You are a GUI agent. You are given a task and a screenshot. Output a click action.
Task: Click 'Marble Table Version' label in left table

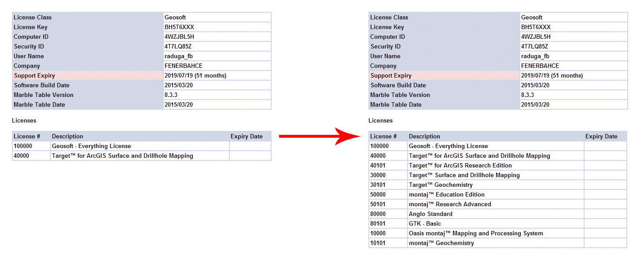[x=44, y=95]
